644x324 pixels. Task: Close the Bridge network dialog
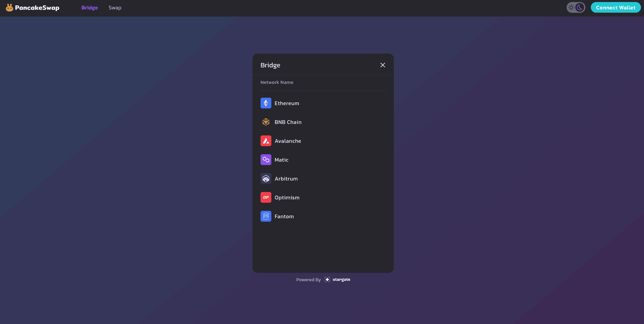[x=383, y=65]
